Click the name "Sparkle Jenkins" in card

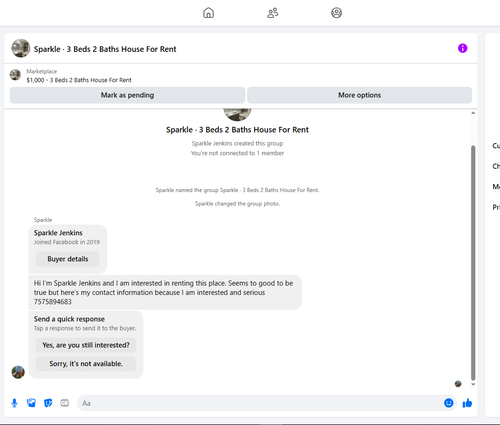tap(58, 233)
